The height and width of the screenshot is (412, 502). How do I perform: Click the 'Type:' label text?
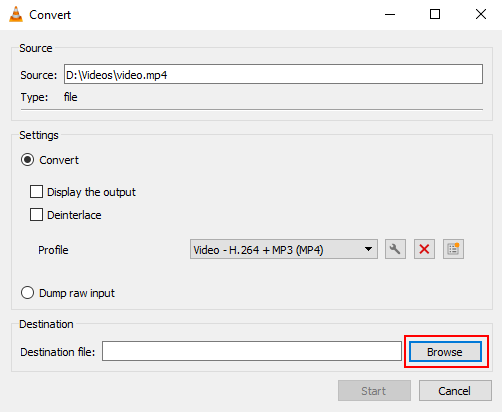coord(34,97)
